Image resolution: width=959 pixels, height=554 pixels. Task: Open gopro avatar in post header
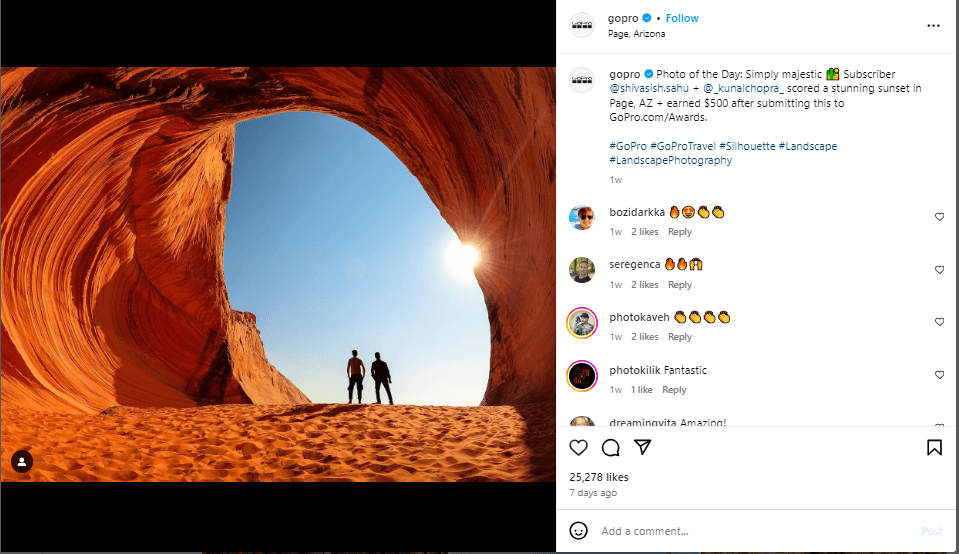tap(582, 25)
